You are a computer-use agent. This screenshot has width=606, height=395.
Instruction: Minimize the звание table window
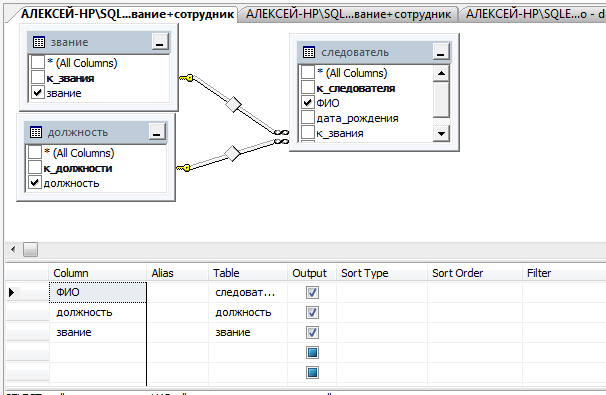[160, 42]
